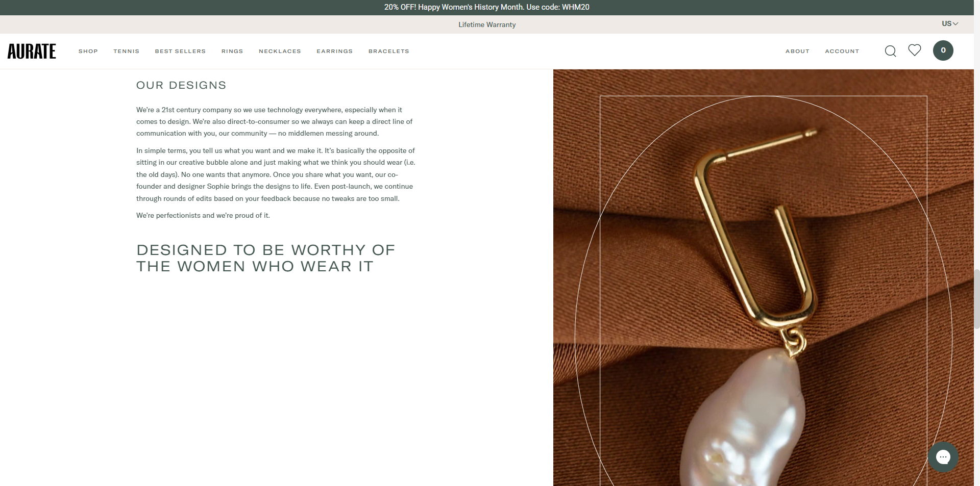Click the pearl earring image
The image size is (980, 486).
[x=764, y=277]
